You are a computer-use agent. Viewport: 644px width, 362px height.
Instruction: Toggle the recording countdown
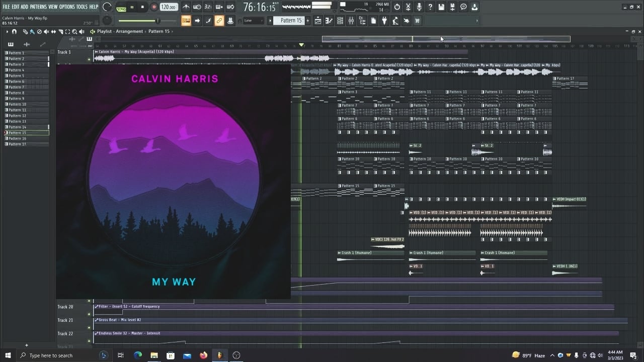click(x=208, y=7)
